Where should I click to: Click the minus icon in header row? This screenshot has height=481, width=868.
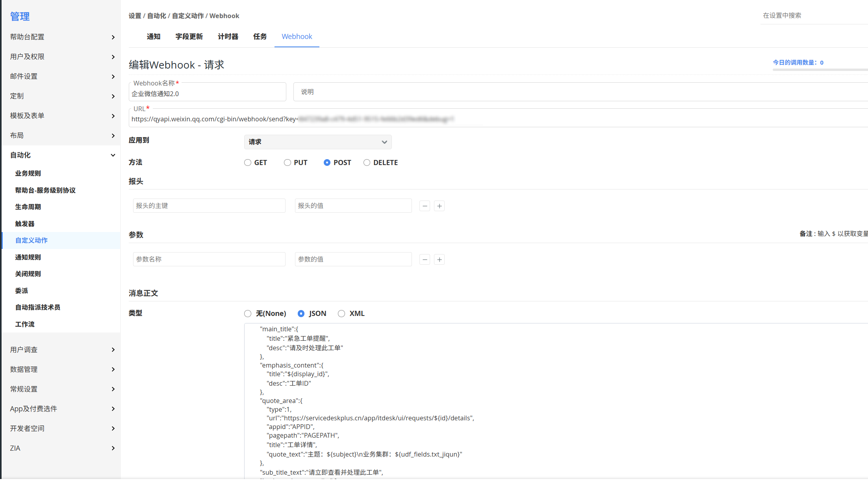pos(425,206)
